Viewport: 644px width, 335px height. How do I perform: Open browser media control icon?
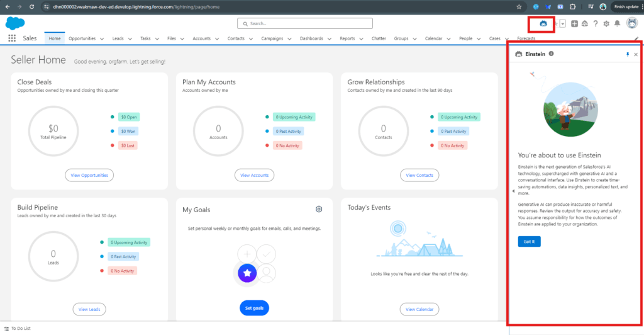(x=591, y=6)
